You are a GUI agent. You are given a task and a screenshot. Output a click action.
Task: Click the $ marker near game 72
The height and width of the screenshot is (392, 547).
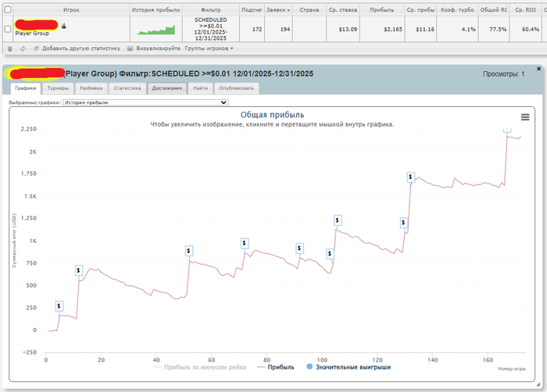coord(244,243)
